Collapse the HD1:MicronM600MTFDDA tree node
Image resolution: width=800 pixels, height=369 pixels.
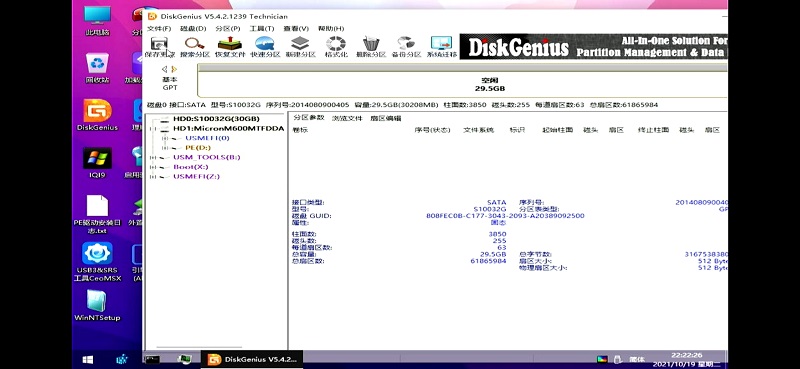[153, 129]
